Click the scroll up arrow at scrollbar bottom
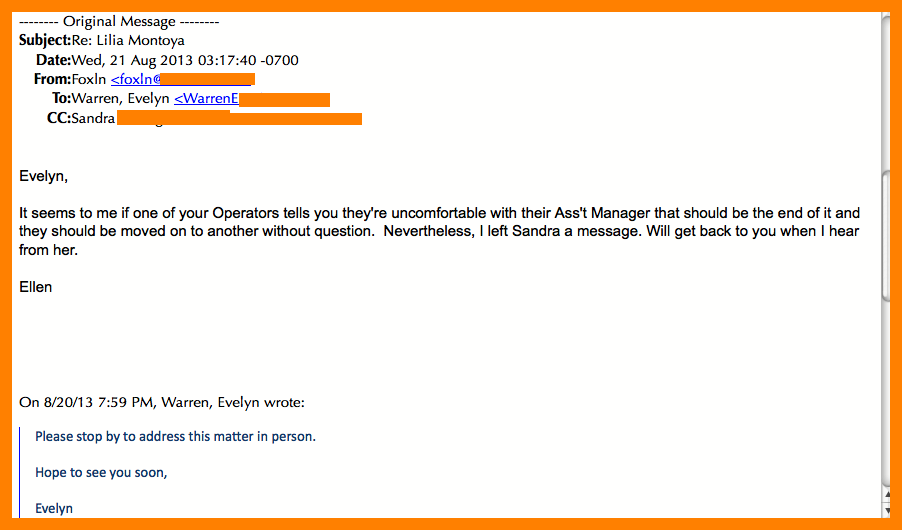The width and height of the screenshot is (902, 530). (888, 495)
